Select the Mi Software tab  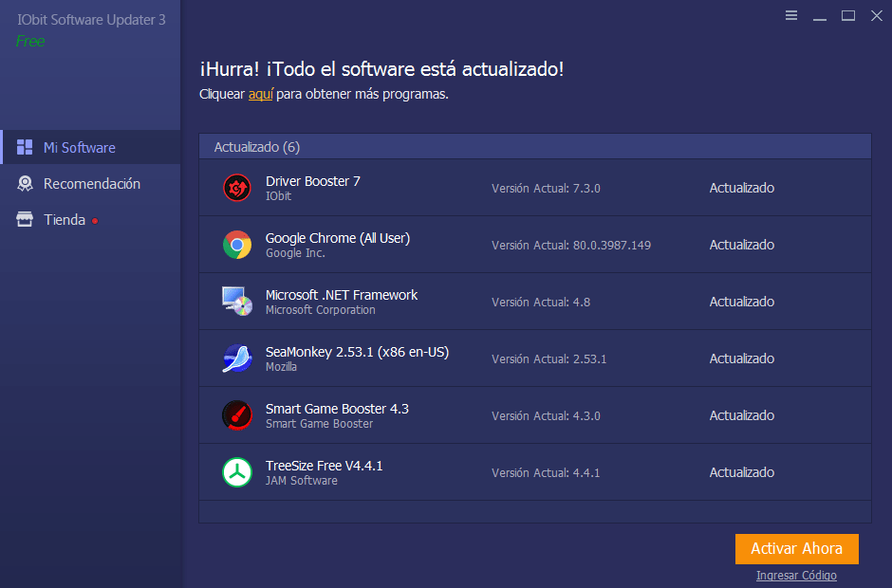click(x=80, y=148)
